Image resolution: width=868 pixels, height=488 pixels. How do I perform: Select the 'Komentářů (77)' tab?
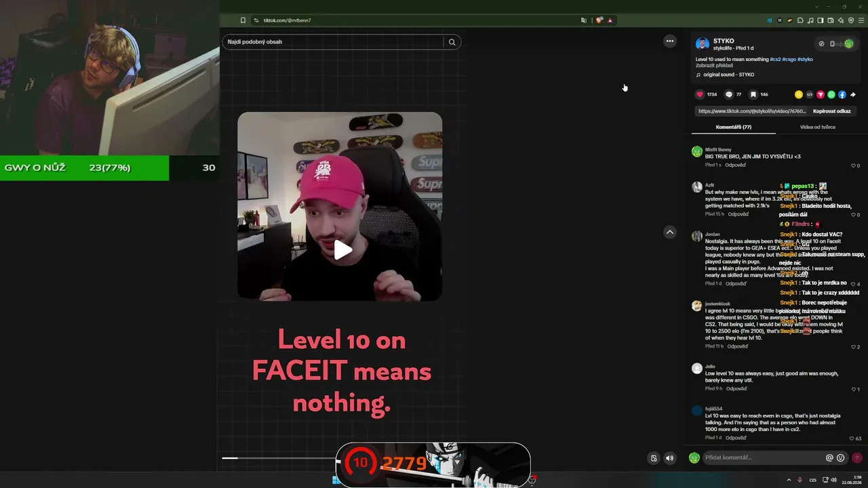point(734,127)
